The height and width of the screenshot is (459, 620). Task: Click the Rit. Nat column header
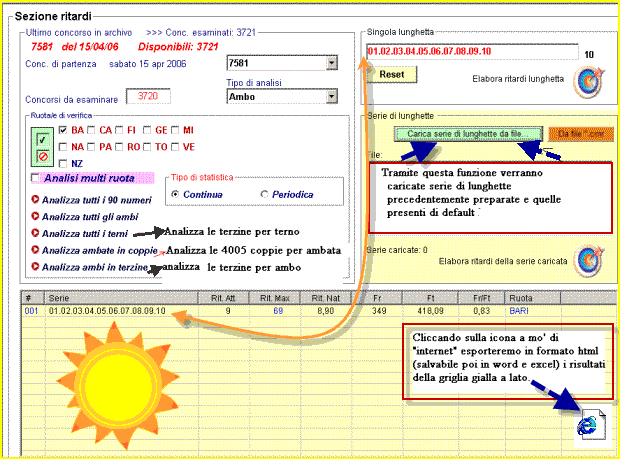[x=326, y=298]
